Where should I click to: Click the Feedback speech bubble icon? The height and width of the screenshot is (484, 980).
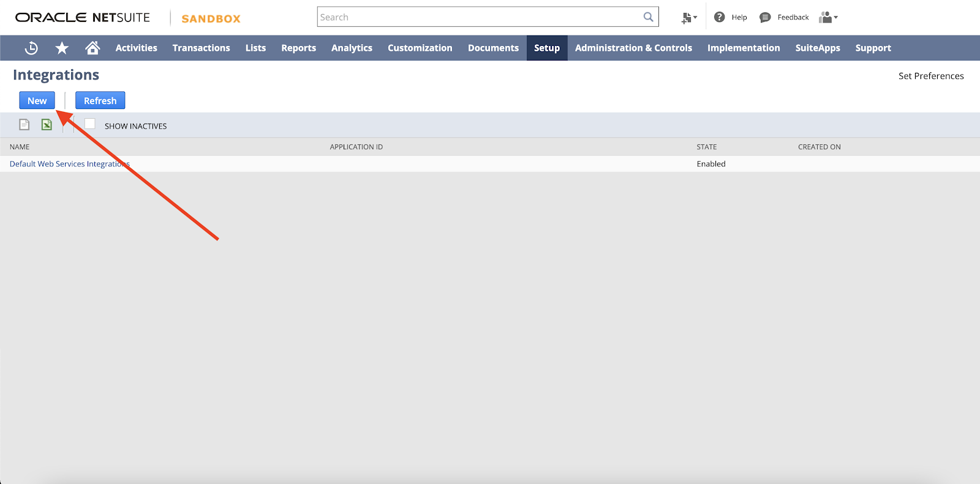765,17
